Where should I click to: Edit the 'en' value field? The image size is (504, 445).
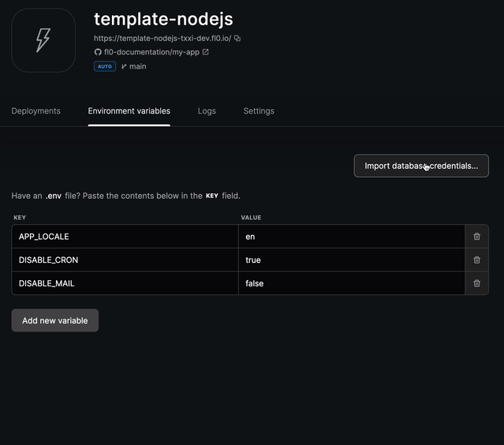pos(352,237)
